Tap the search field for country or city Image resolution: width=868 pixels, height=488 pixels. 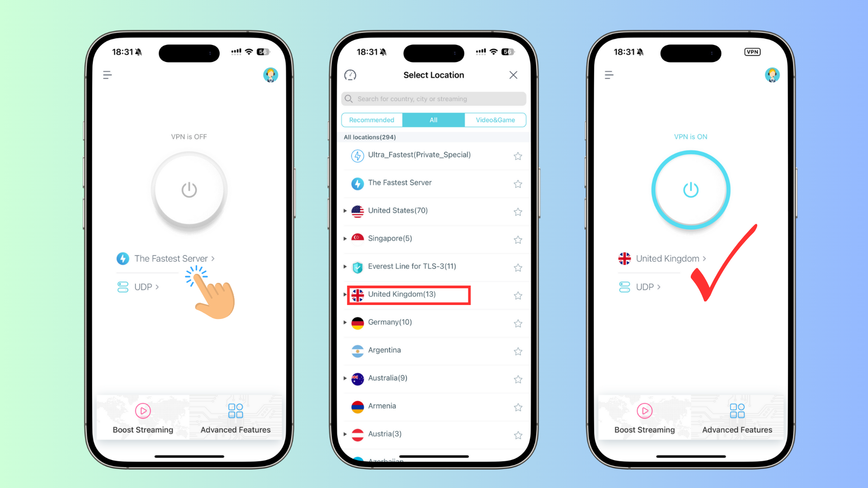434,99
